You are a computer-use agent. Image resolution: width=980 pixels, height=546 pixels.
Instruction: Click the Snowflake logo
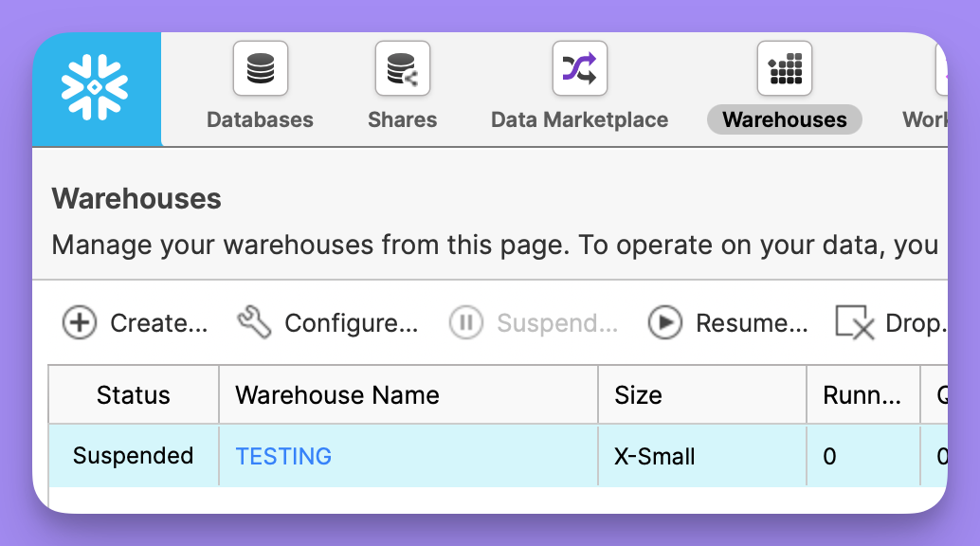click(95, 87)
